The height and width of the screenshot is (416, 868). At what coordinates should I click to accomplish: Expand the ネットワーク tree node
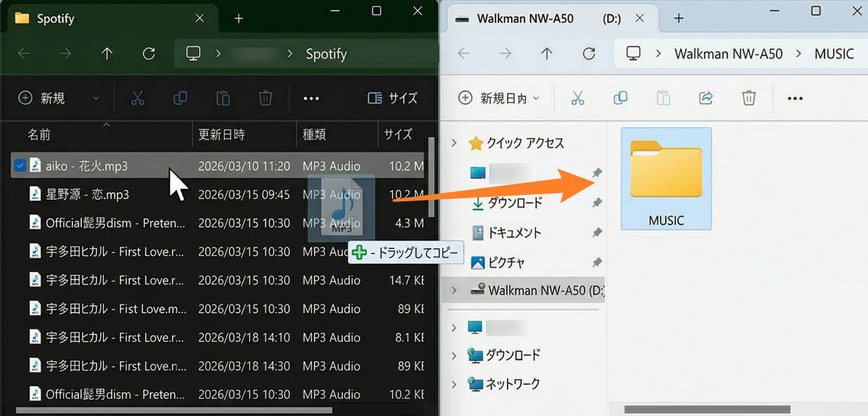(x=454, y=384)
